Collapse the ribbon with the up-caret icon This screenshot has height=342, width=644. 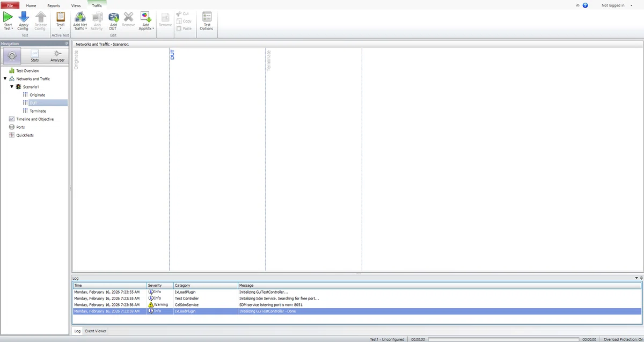577,5
